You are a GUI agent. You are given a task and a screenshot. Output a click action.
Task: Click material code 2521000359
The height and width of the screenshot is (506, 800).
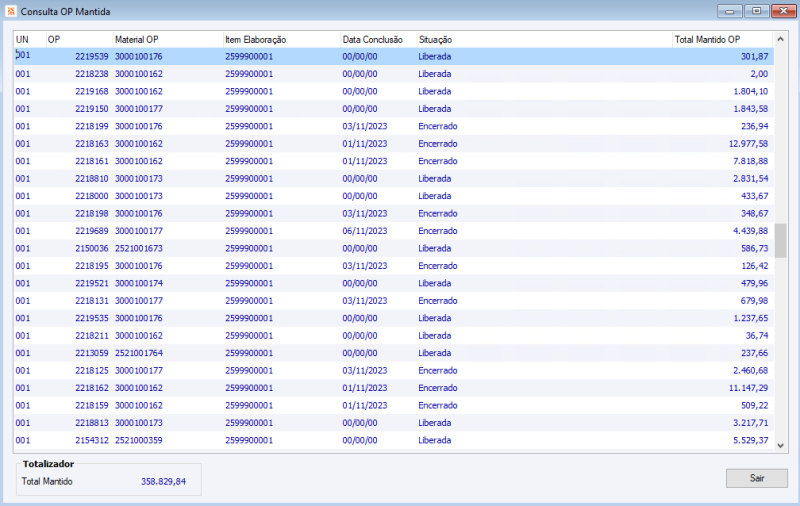tap(139, 440)
